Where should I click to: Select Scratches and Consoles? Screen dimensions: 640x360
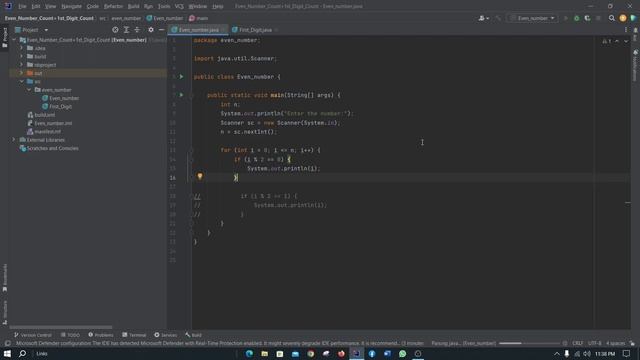pos(49,148)
